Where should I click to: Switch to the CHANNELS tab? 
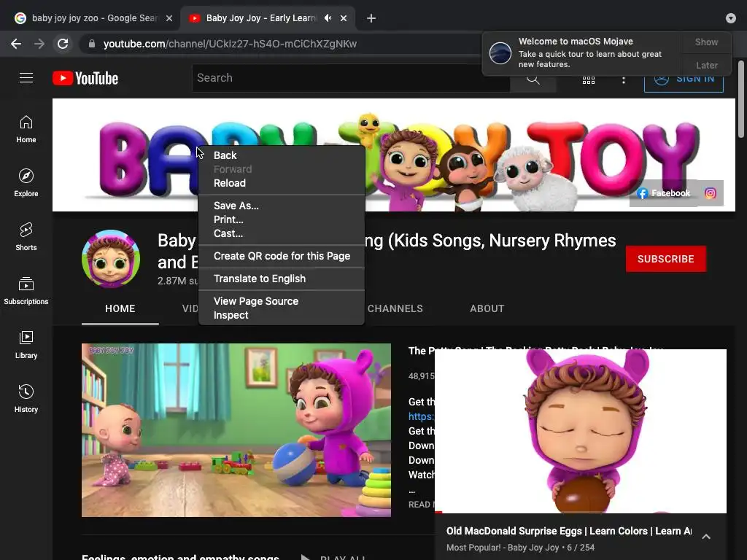tap(395, 308)
